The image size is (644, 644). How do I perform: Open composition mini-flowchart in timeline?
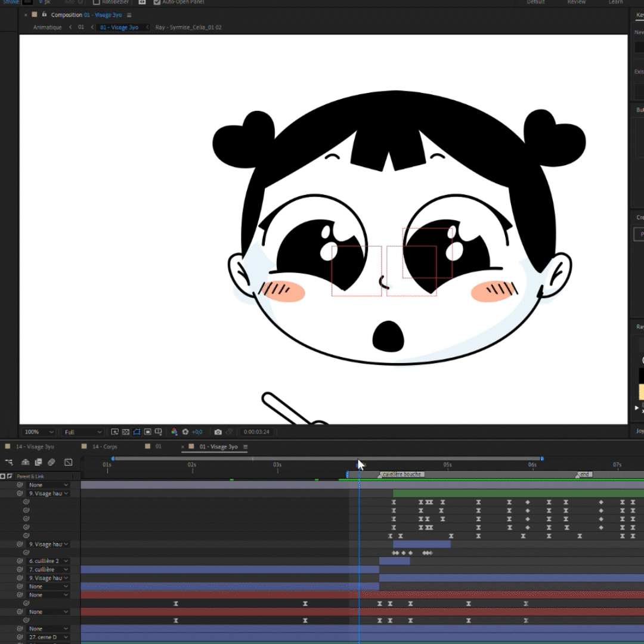coord(8,462)
